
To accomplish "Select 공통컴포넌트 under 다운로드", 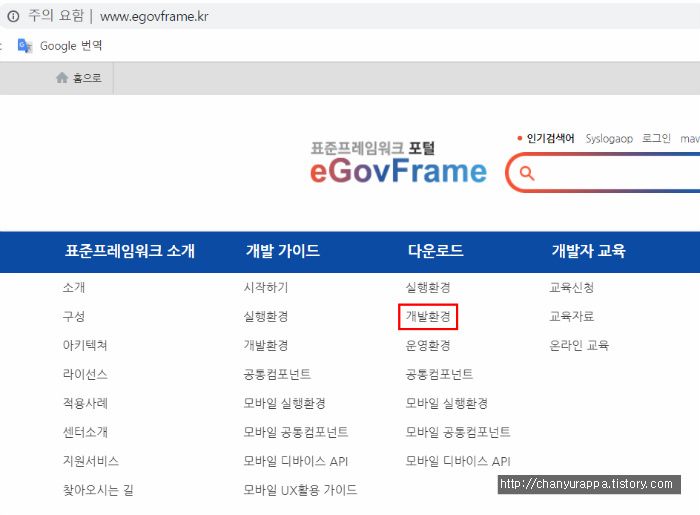I will coord(439,374).
